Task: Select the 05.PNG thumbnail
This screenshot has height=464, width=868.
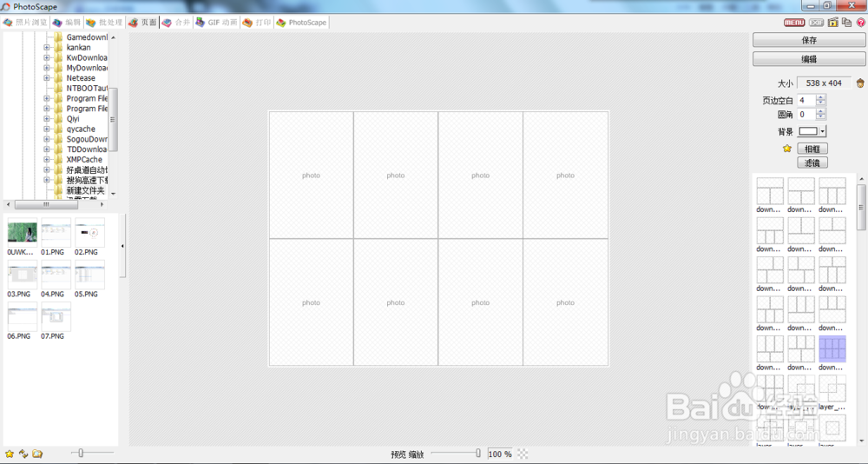Action: point(89,275)
